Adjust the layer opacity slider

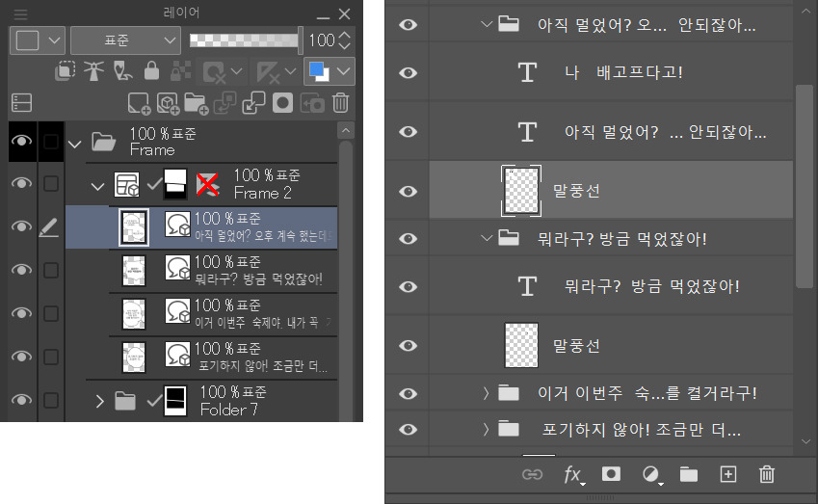coord(247,40)
